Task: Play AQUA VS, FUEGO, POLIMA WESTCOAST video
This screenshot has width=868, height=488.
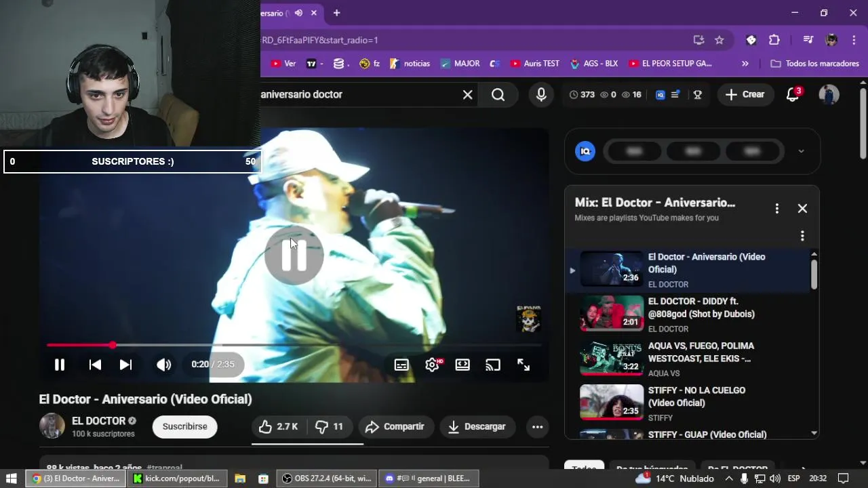Action: tap(688, 359)
